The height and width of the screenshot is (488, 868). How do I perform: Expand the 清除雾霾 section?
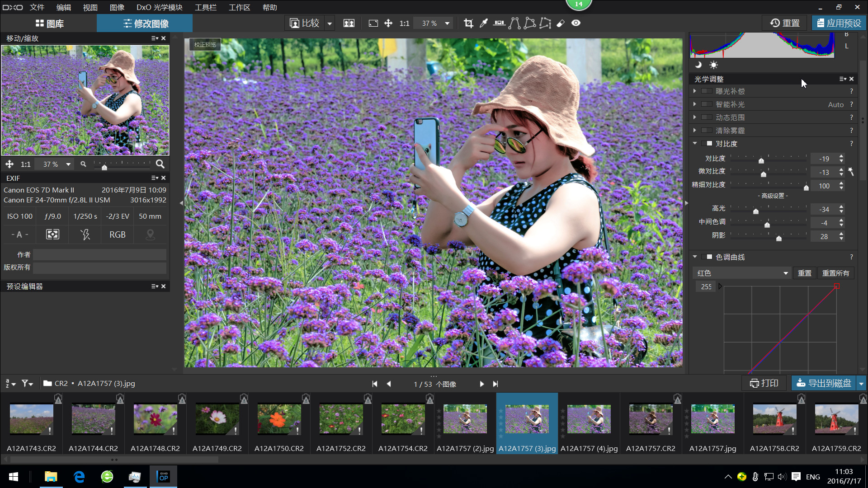(x=695, y=131)
